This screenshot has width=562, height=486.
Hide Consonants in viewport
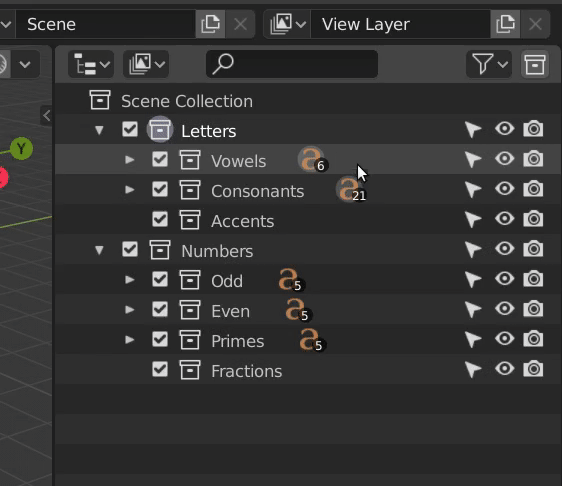coord(505,189)
